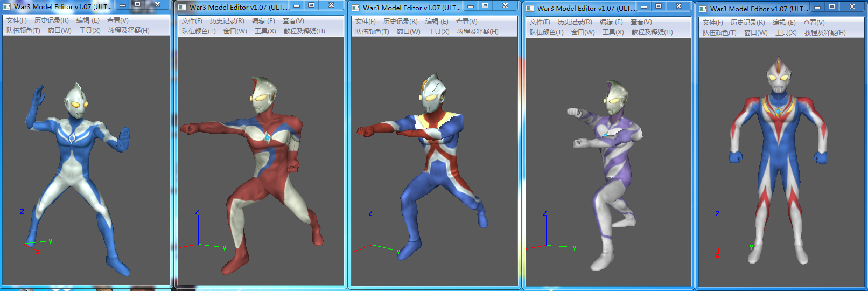The width and height of the screenshot is (868, 291).
Task: Minimize the window with the red model
Action: pyautogui.click(x=296, y=5)
